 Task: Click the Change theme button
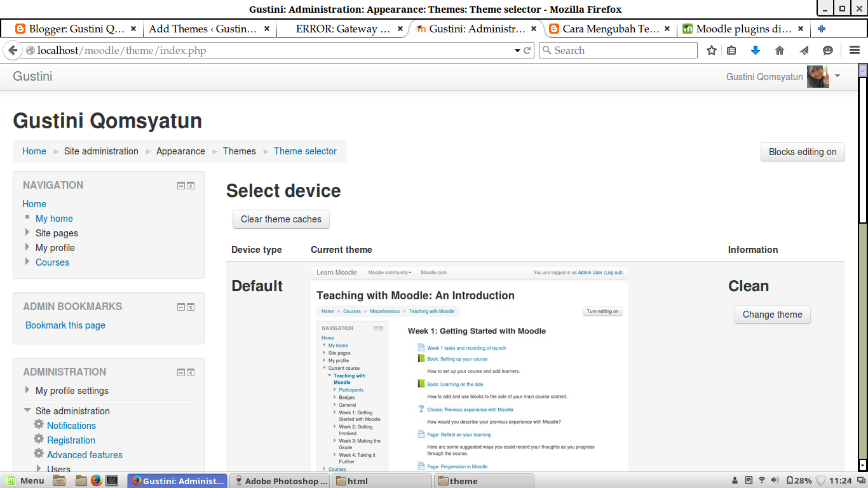[x=772, y=315]
